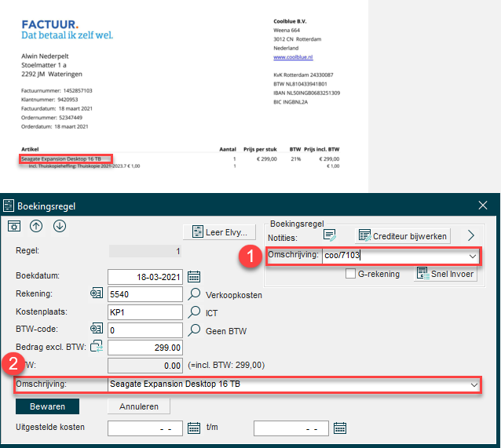
Task: Click 'IBAN NL50INGB0683251309' on the invoice
Action: pos(307,93)
